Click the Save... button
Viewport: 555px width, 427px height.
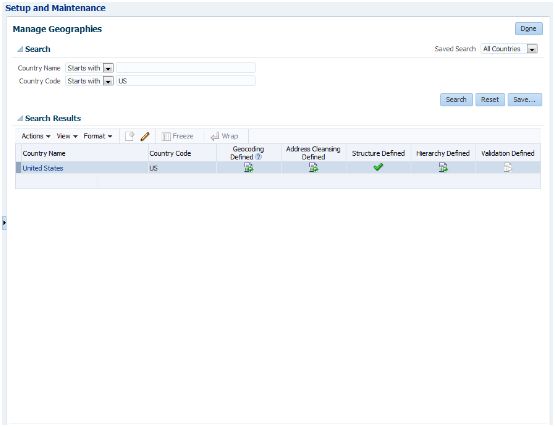(x=525, y=99)
